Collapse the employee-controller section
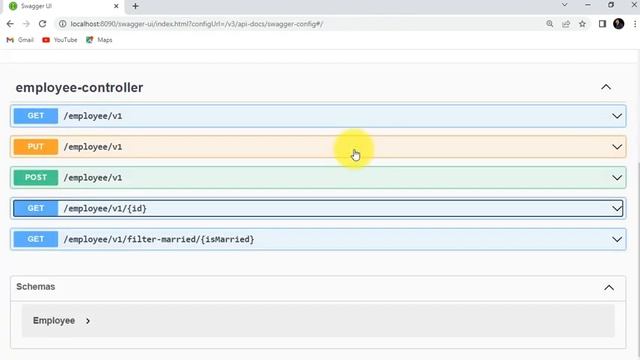Image resolution: width=640 pixels, height=360 pixels. click(606, 87)
